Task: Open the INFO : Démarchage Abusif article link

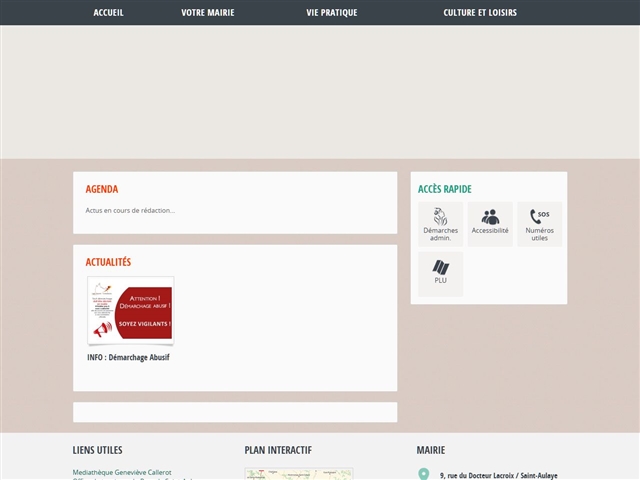Action: pyautogui.click(x=128, y=357)
